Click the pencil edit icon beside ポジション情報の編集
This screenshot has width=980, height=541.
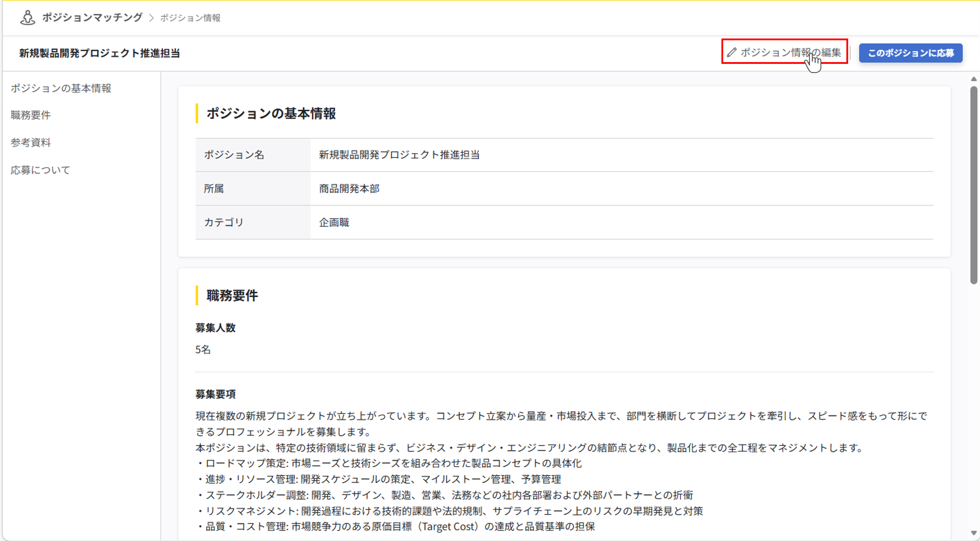pos(732,52)
